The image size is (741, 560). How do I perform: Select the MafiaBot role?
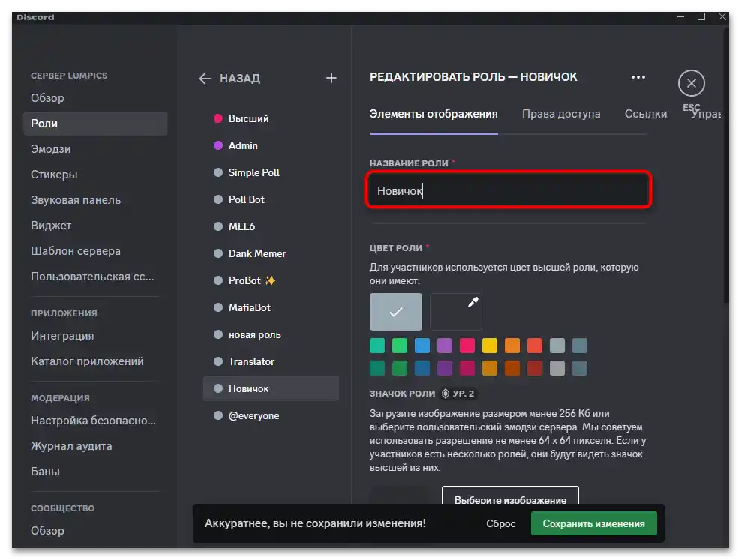(271, 307)
